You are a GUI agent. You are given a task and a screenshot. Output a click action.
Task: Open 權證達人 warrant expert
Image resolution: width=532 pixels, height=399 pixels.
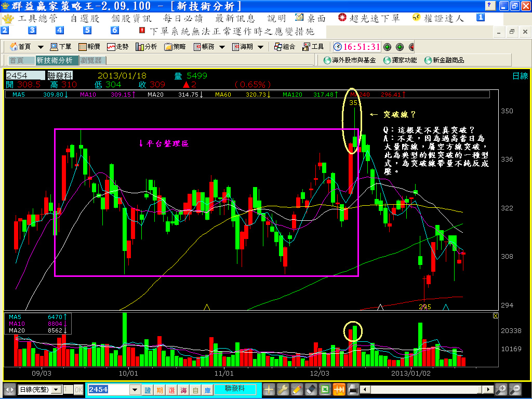pos(438,18)
